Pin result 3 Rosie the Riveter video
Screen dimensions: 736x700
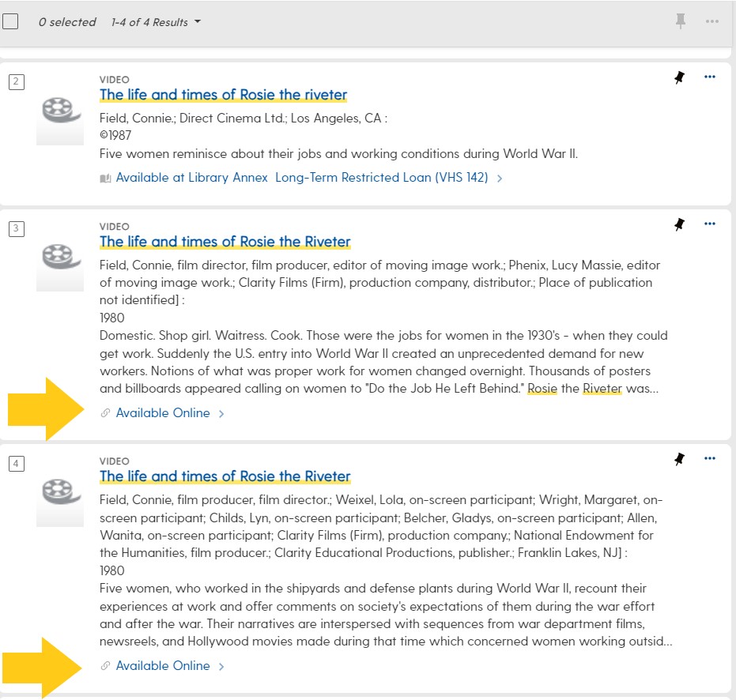click(679, 224)
